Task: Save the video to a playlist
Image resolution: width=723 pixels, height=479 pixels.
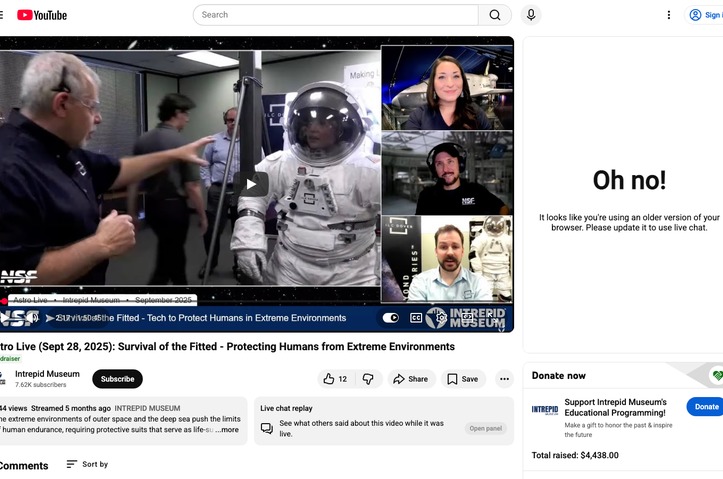Action: click(463, 379)
